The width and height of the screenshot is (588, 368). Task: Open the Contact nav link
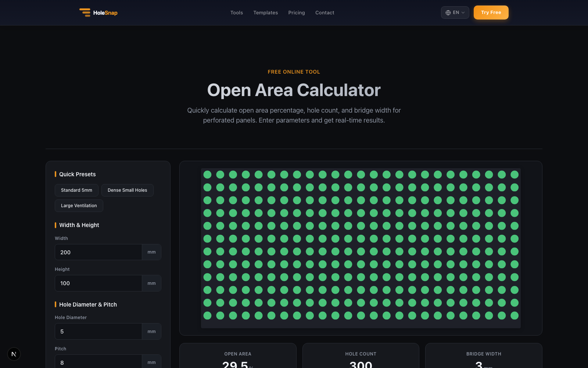pyautogui.click(x=325, y=13)
